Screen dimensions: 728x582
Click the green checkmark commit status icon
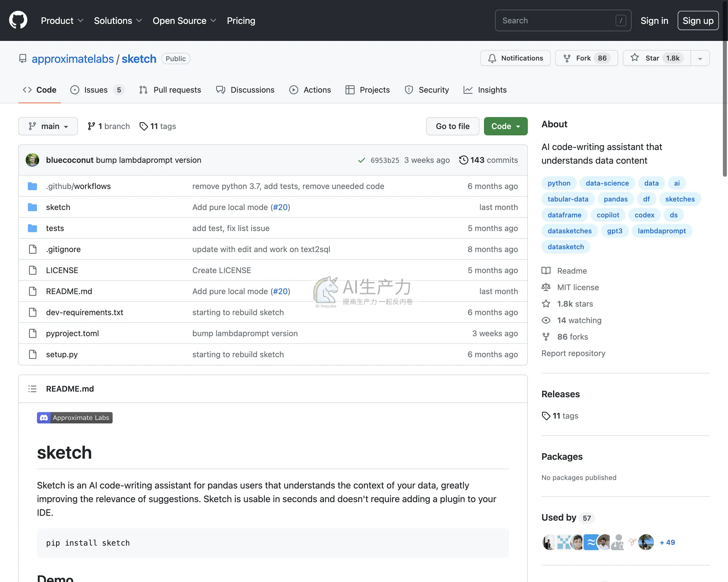362,160
